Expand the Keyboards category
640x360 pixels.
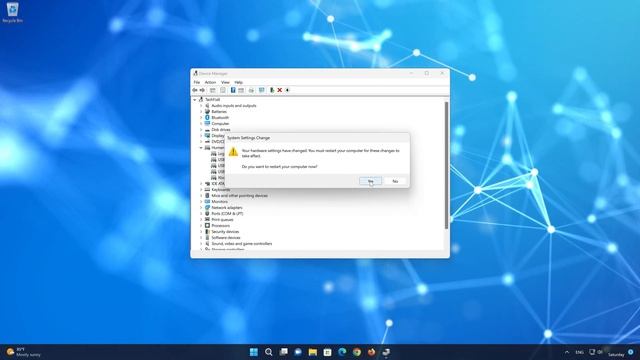tap(201, 190)
